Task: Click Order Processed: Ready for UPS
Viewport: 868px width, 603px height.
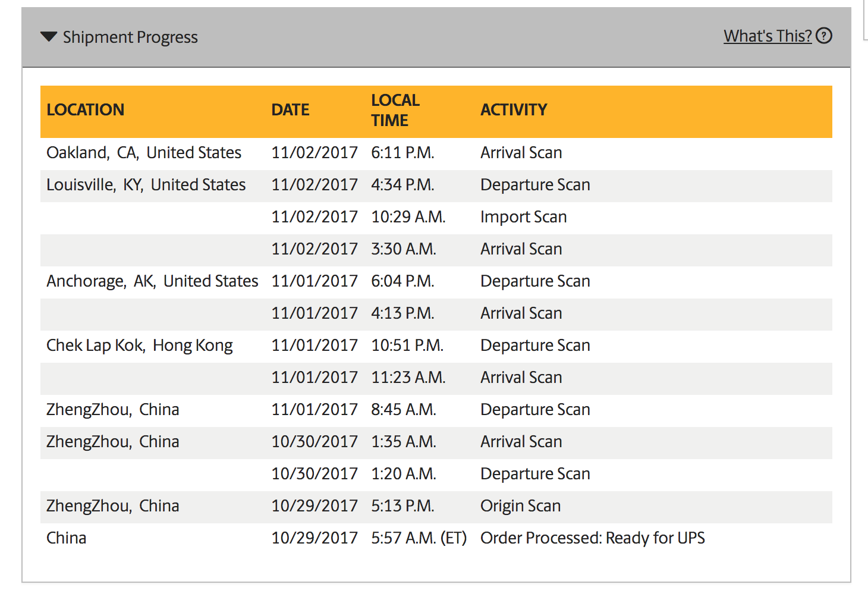Action: pos(592,538)
